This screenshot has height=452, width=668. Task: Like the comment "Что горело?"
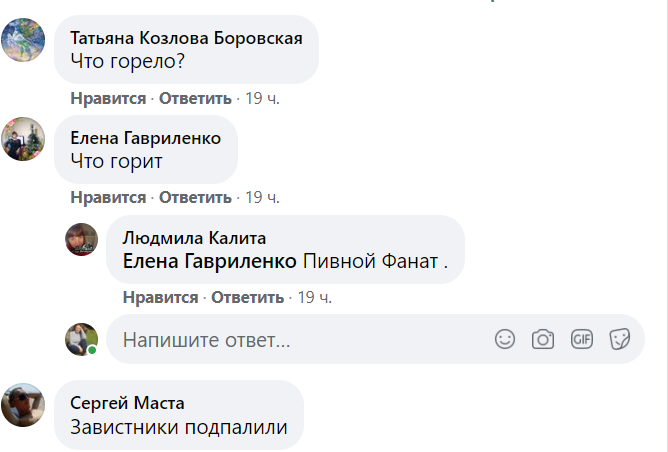click(x=108, y=99)
